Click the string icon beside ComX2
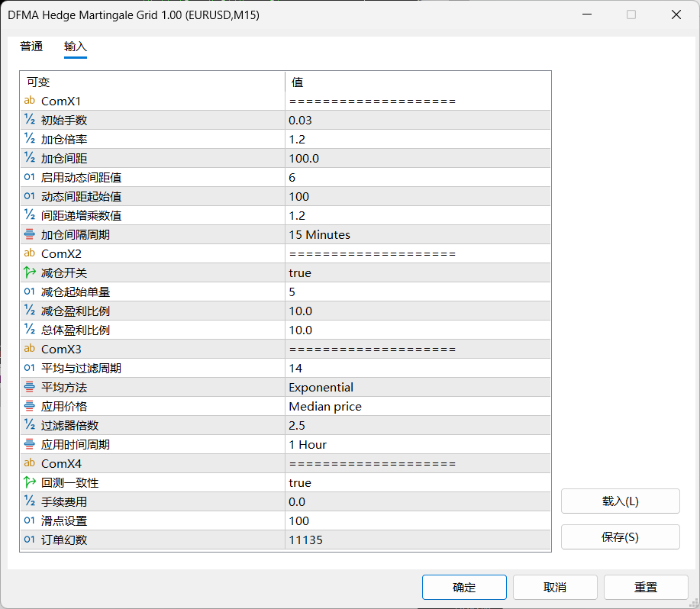The height and width of the screenshot is (609, 700). (x=30, y=253)
